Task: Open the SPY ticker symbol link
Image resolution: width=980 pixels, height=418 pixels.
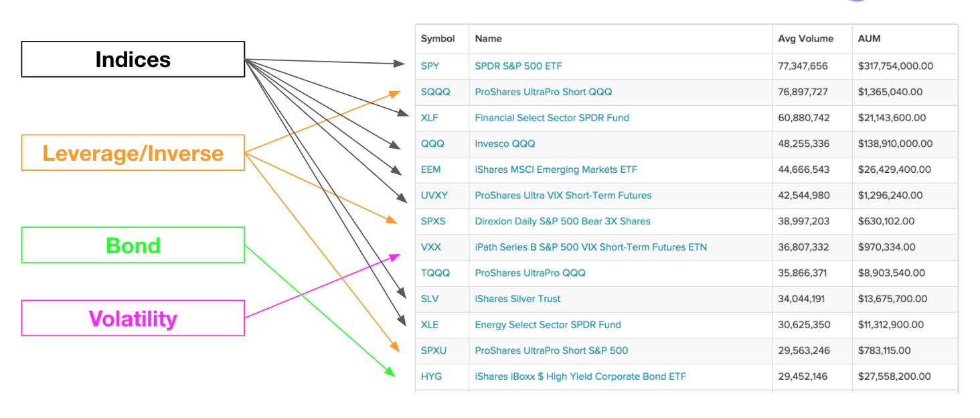Action: coord(430,66)
